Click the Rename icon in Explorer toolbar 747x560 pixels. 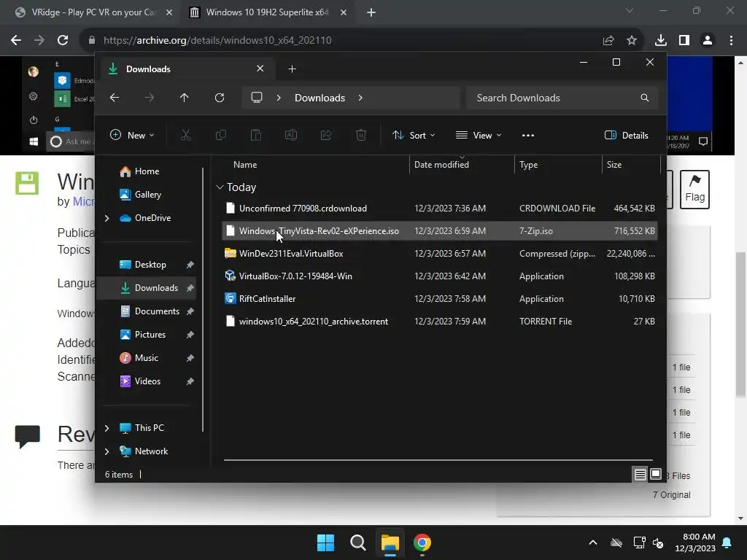(291, 135)
